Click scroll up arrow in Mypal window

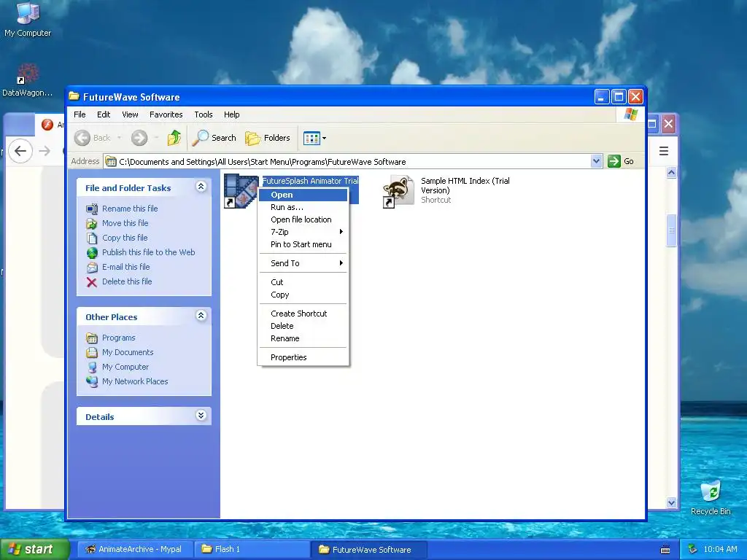point(671,172)
